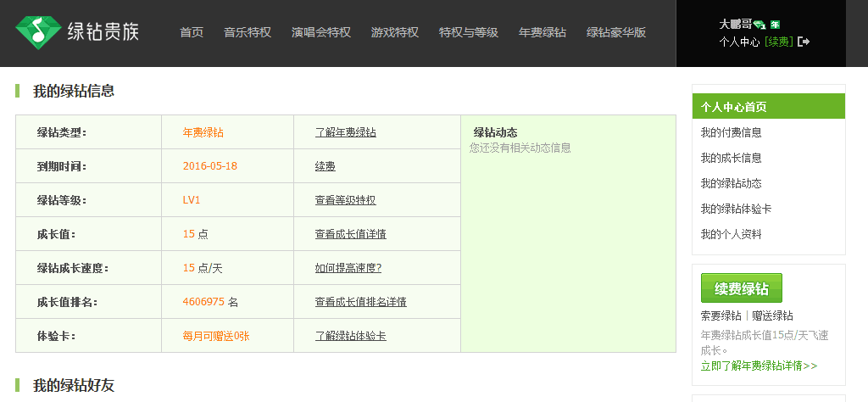The width and height of the screenshot is (868, 402).
Task: Click the green diamond level badge beside username
Action: (x=759, y=25)
